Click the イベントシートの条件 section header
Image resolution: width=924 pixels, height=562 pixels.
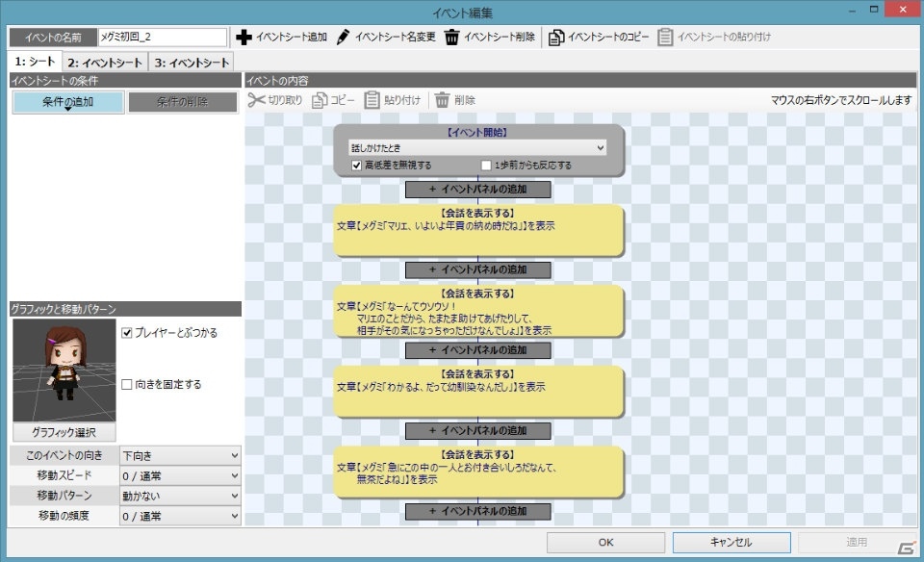[125, 81]
